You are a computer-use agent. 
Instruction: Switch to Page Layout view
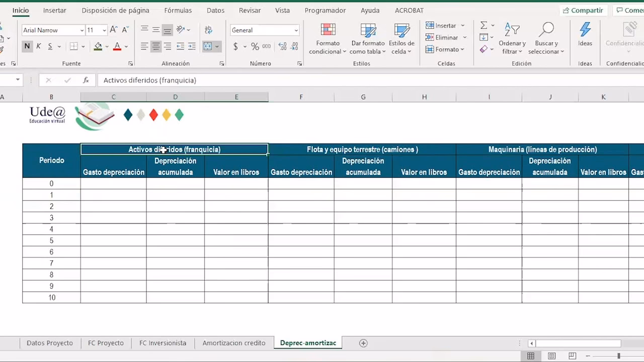coord(551,356)
